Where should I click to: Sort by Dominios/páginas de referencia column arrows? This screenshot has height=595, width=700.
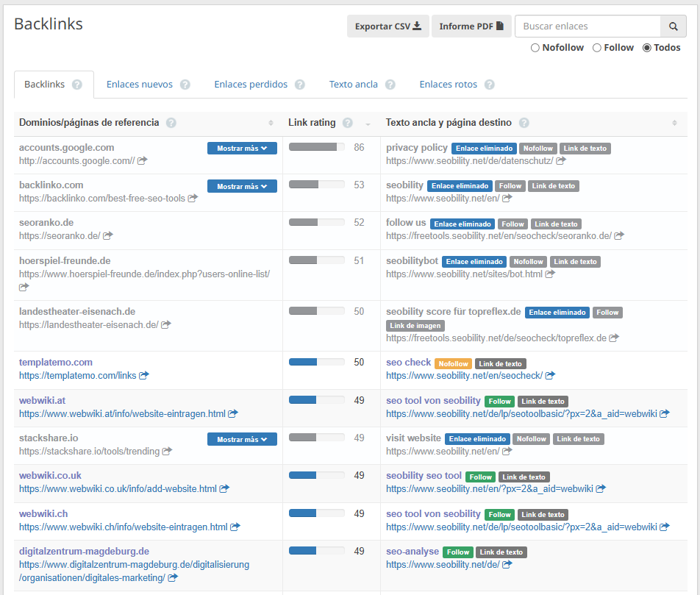pos(271,123)
